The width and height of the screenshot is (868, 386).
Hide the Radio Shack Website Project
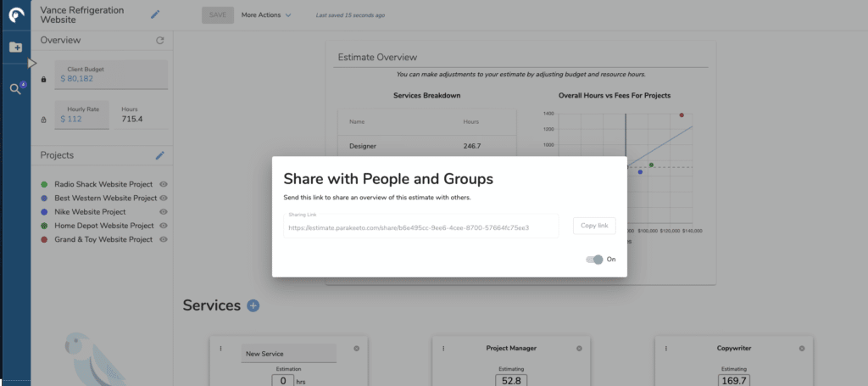tap(162, 184)
